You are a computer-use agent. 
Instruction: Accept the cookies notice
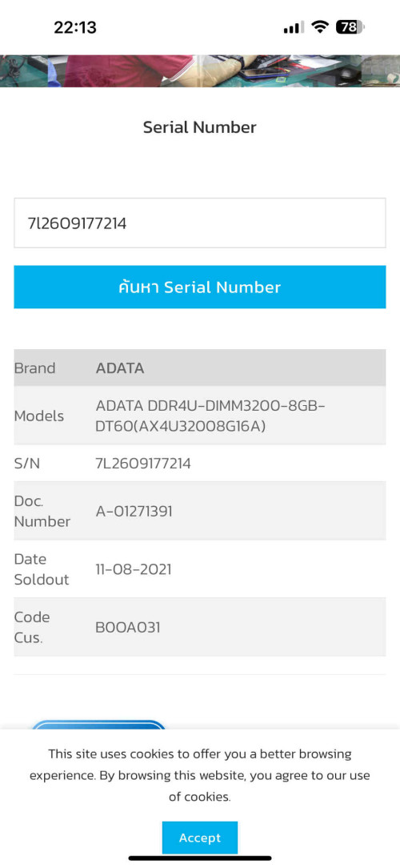click(200, 838)
